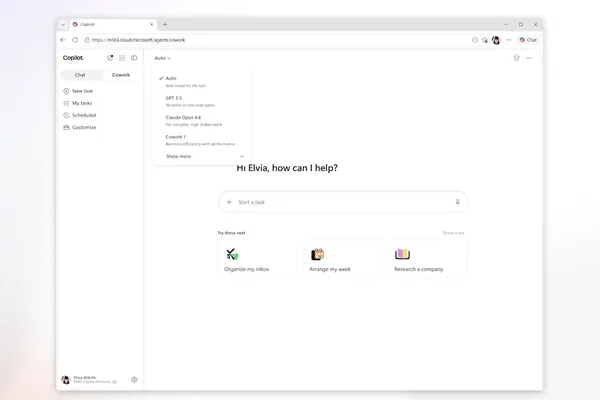Viewport: 600px width, 400px height.
Task: Click the New task plus icon
Action: 66,91
